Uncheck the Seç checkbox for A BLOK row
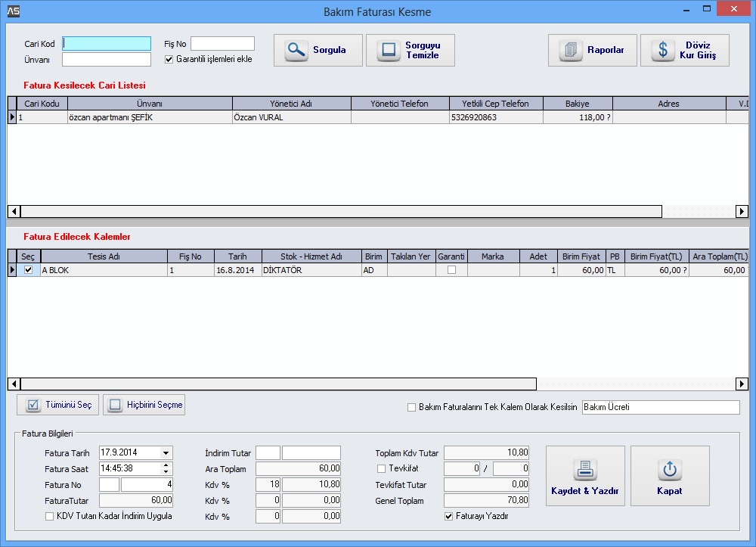Image resolution: width=756 pixels, height=547 pixels. (29, 270)
